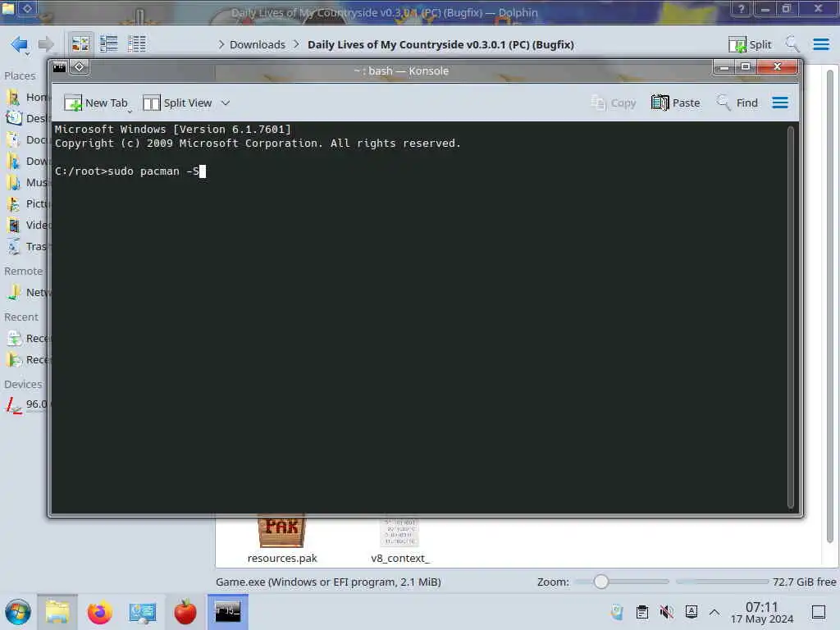This screenshot has width=840, height=630.
Task: Launch Firefox from taskbar
Action: 99,612
